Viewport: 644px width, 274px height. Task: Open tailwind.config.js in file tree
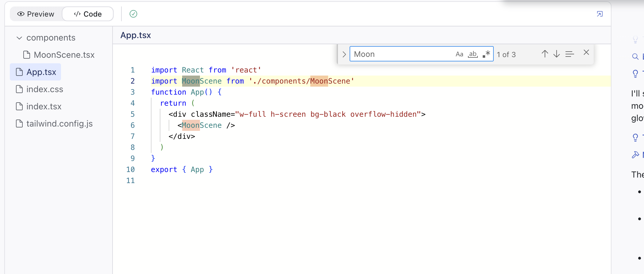[x=59, y=124]
